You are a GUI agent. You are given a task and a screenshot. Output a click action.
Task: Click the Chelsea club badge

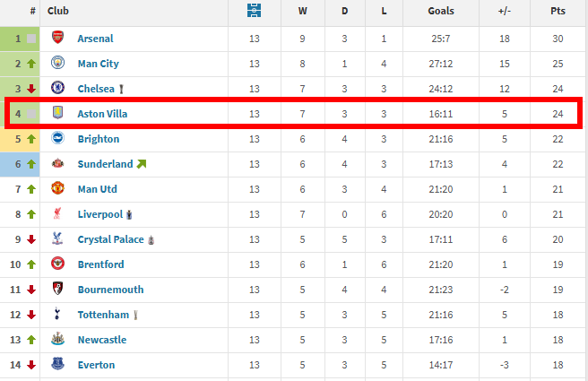[58, 89]
